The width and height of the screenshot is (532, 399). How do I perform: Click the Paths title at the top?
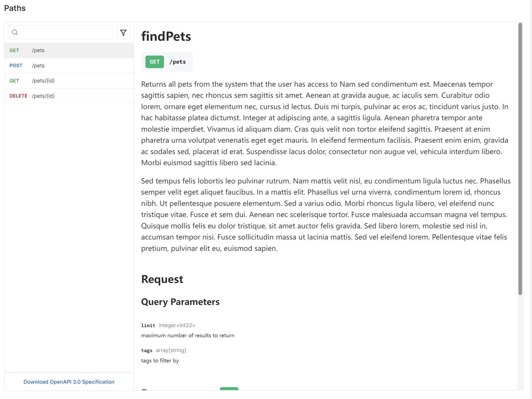(15, 8)
